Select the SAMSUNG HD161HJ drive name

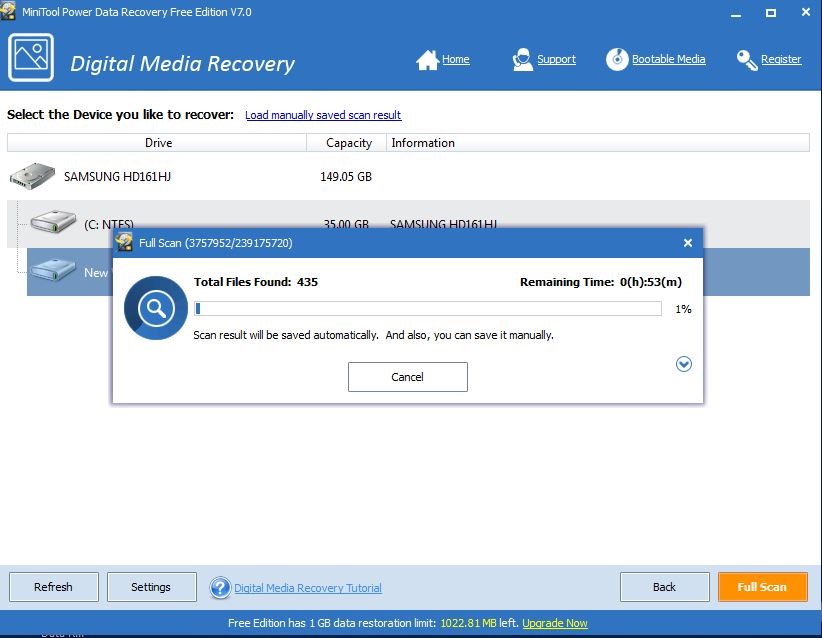[117, 177]
